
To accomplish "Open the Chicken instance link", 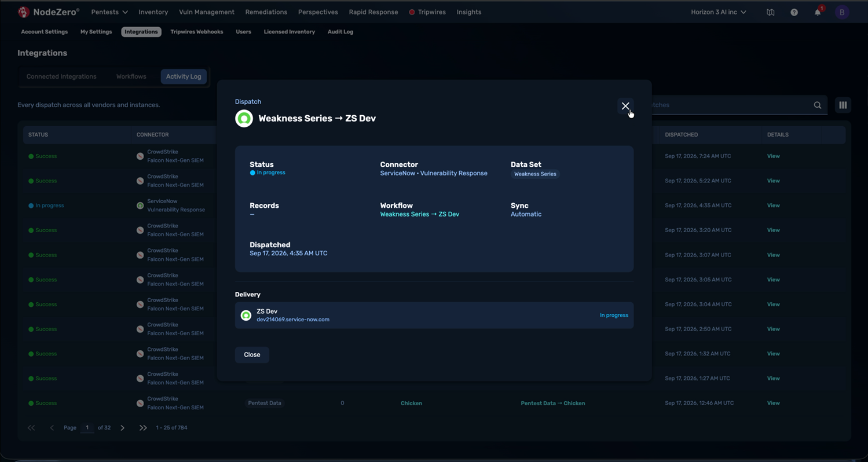I will tap(411, 404).
